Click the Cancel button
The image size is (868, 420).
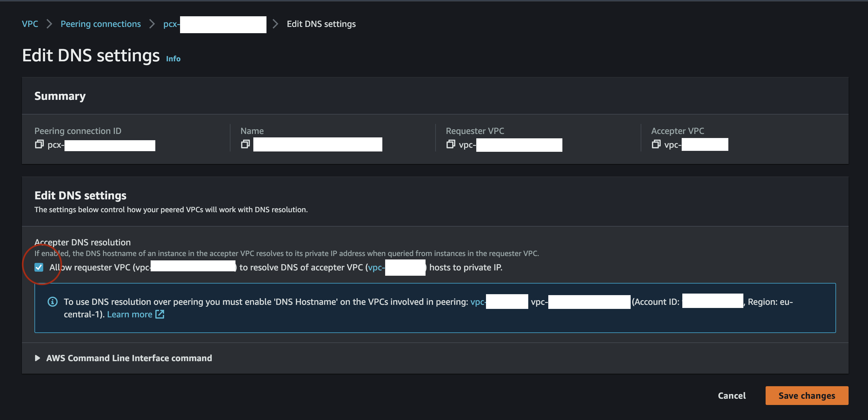pos(731,395)
